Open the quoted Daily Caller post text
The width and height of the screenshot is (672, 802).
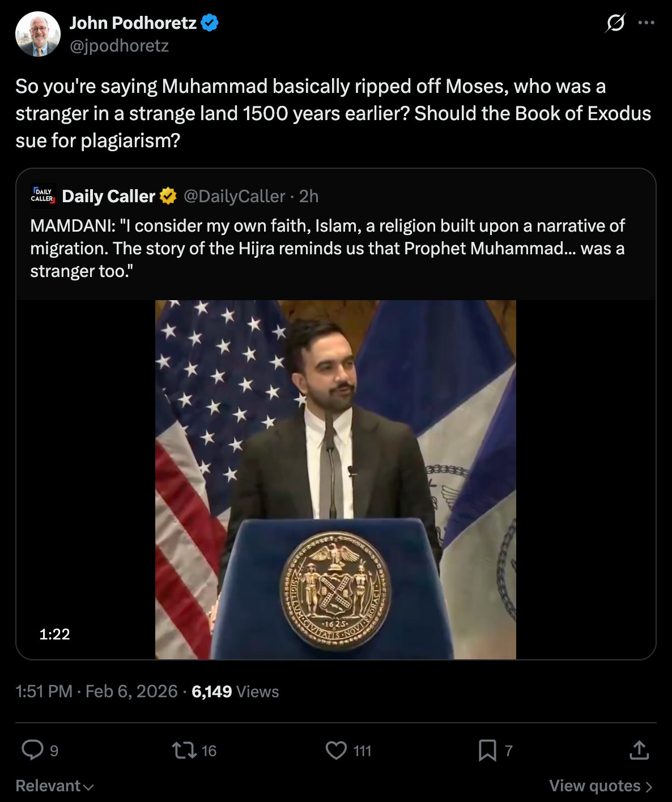328,248
